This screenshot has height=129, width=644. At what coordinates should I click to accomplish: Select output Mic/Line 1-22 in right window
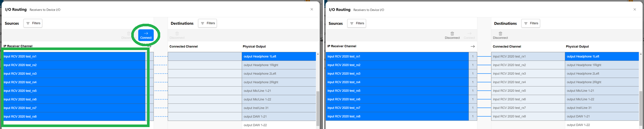602,99
